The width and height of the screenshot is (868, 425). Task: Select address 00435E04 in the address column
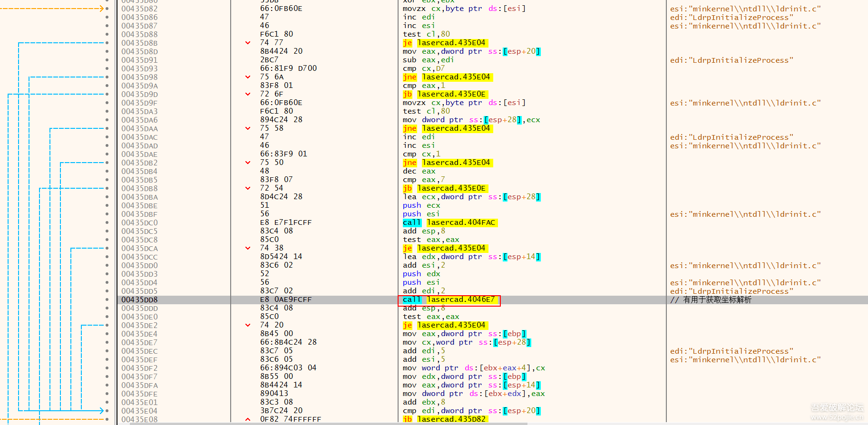tap(139, 411)
